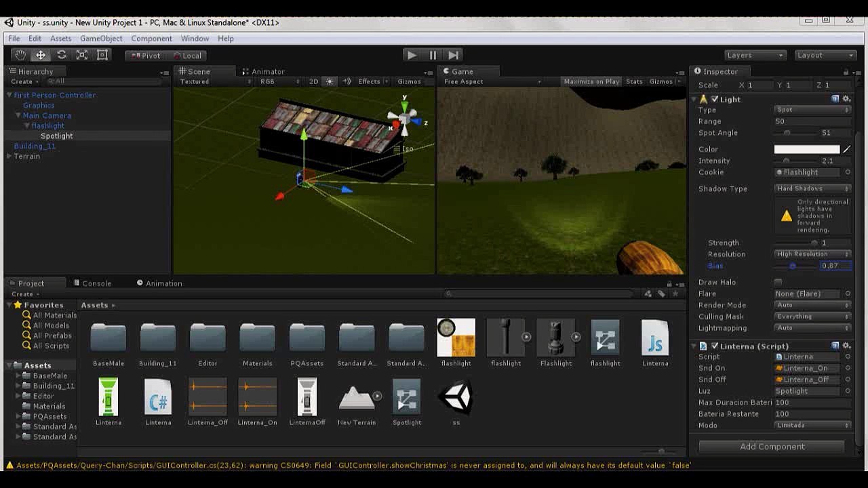Click the scene orientation gizmo

click(x=404, y=119)
